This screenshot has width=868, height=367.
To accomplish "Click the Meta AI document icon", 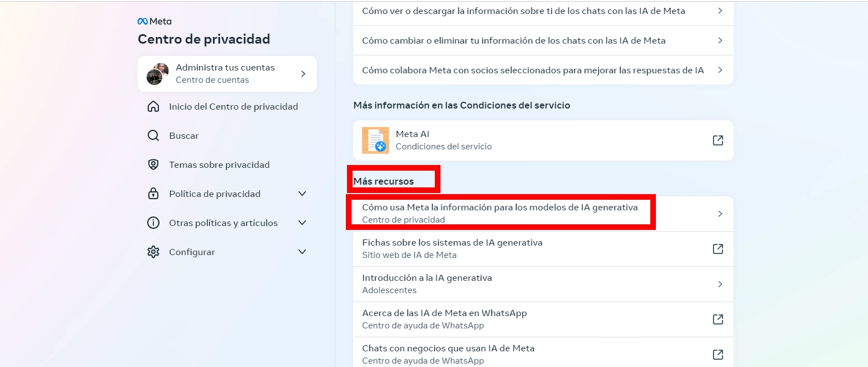I will pos(374,140).
